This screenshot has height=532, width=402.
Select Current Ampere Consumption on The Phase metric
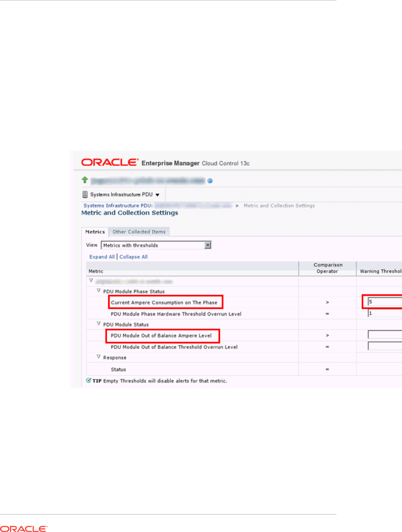(x=164, y=302)
